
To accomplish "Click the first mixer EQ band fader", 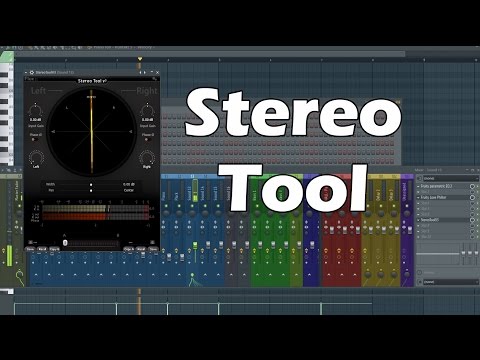I will 463,253.
